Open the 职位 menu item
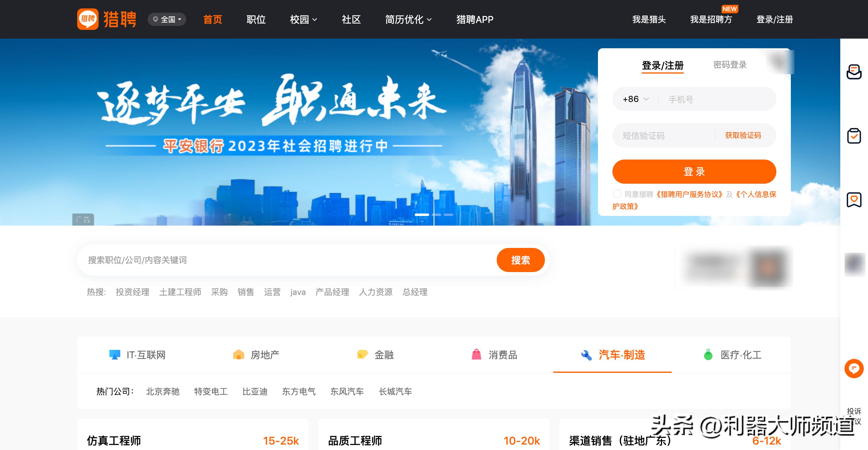The width and height of the screenshot is (868, 450). point(256,19)
